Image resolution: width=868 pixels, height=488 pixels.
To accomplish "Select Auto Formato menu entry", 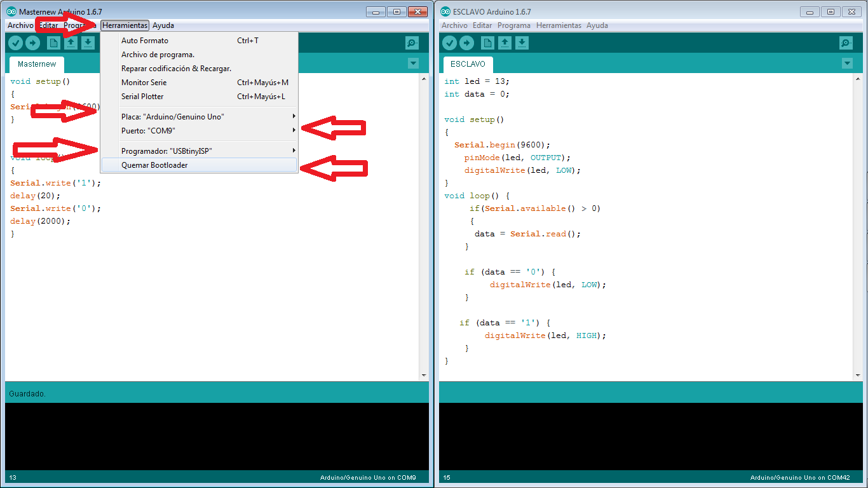I will tap(200, 40).
